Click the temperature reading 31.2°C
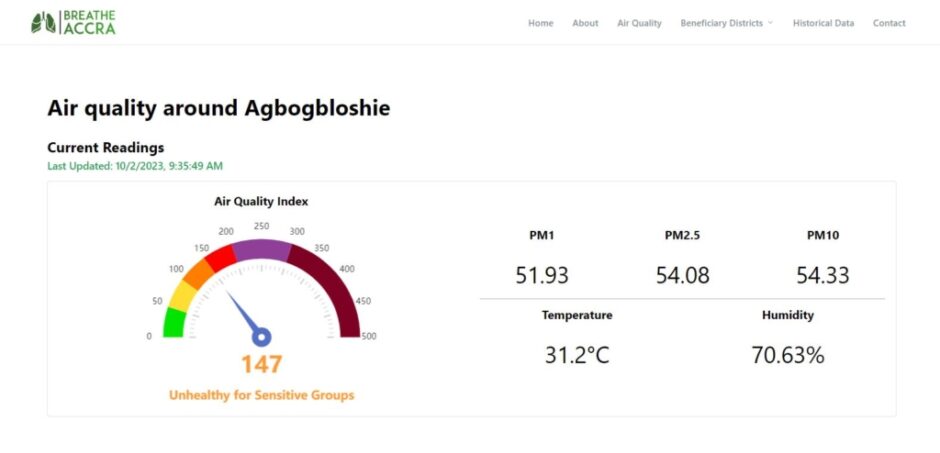940x453 pixels. point(577,354)
